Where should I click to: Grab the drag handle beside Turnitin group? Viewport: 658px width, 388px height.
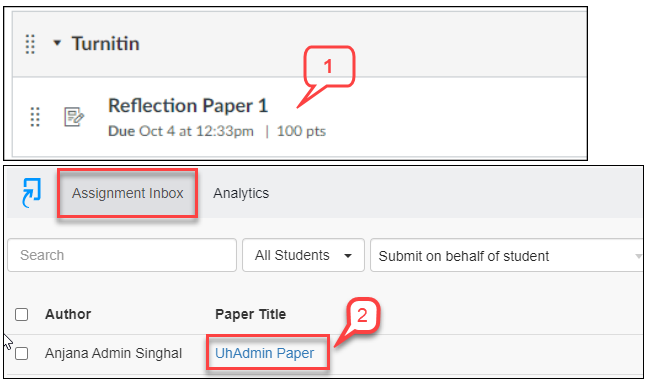click(x=30, y=44)
